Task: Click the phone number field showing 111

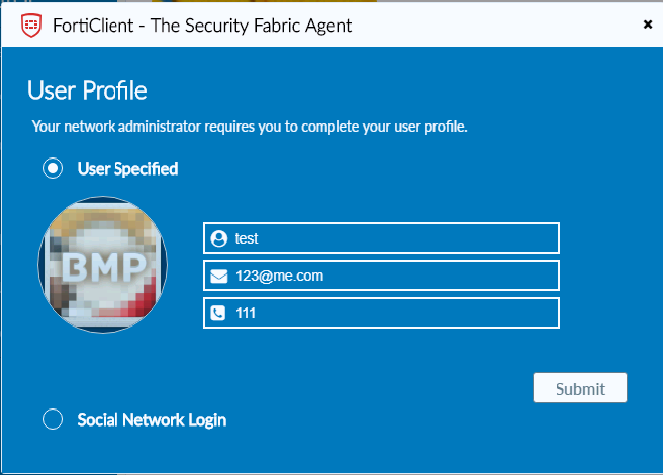Action: (x=381, y=313)
